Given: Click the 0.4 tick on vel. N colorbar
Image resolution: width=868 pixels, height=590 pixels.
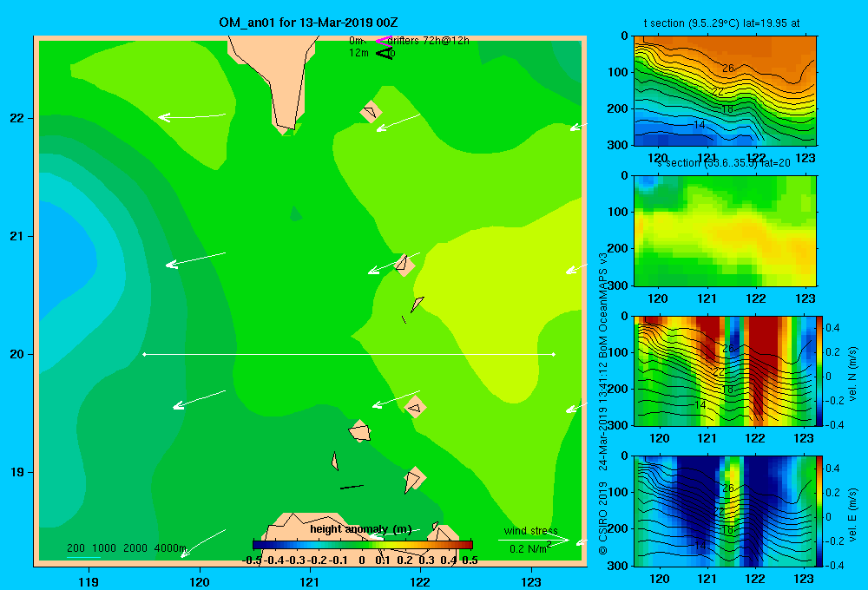Looking at the screenshot, I should (x=832, y=328).
